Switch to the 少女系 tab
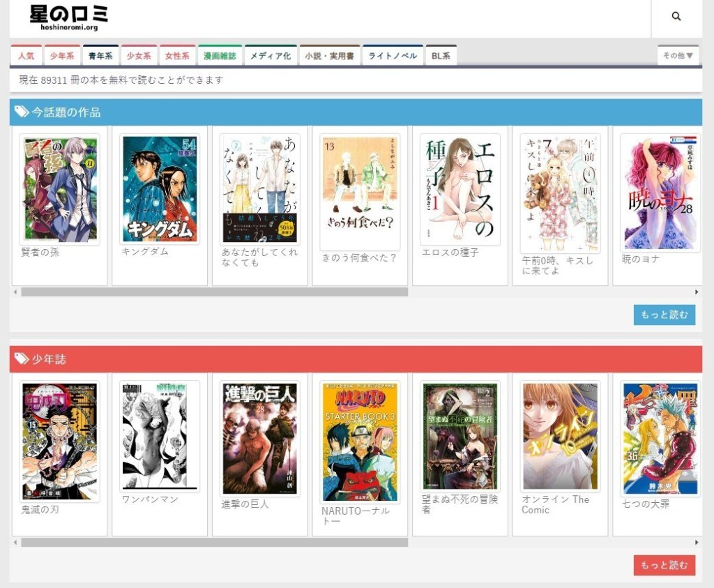The image size is (714, 588). pyautogui.click(x=139, y=56)
